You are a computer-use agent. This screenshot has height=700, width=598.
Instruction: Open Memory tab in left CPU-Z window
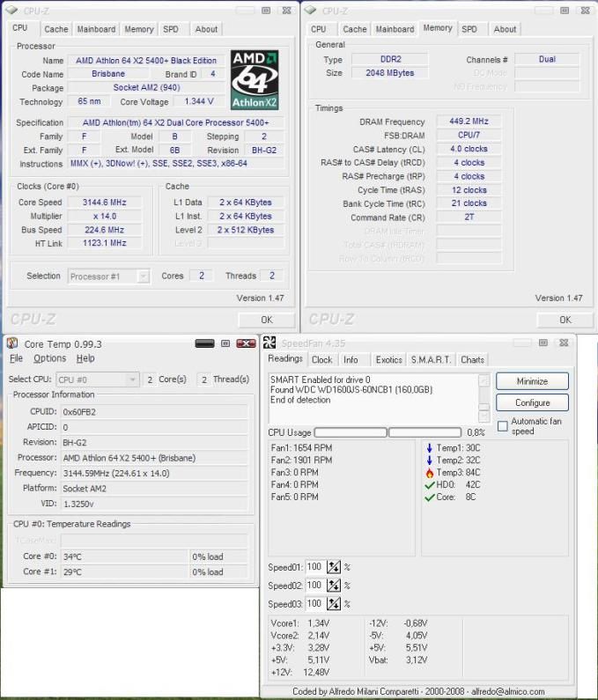tap(139, 29)
